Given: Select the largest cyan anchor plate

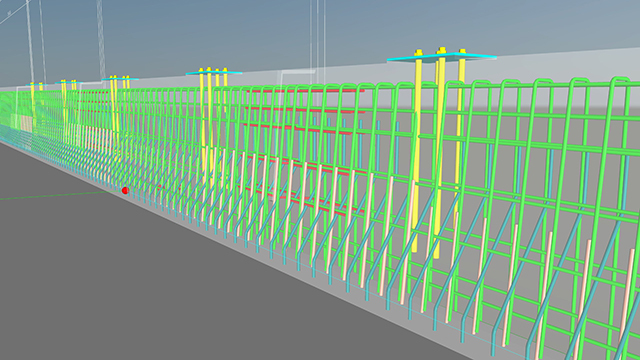Looking at the screenshot, I should 442,58.
